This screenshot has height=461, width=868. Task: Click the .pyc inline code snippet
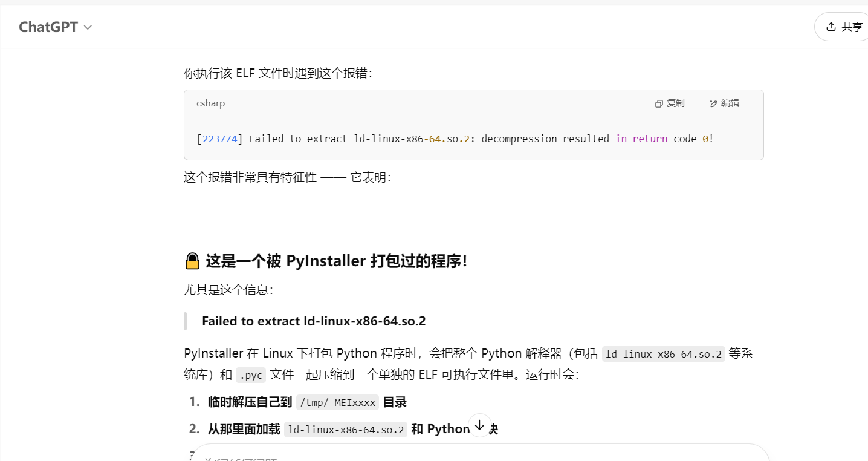(x=250, y=375)
